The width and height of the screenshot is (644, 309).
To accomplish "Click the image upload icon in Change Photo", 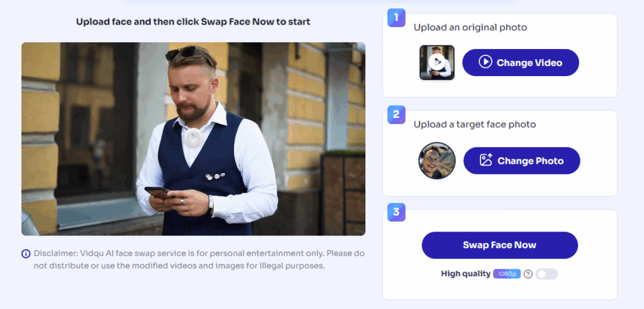I will (x=486, y=160).
